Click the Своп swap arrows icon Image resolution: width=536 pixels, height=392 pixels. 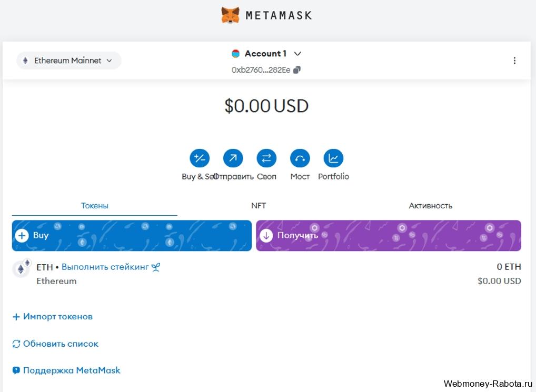click(266, 158)
